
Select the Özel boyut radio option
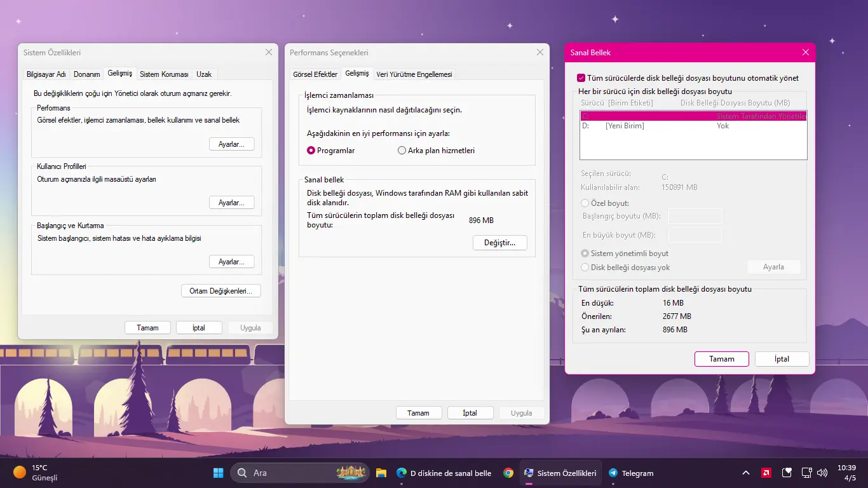pos(585,203)
